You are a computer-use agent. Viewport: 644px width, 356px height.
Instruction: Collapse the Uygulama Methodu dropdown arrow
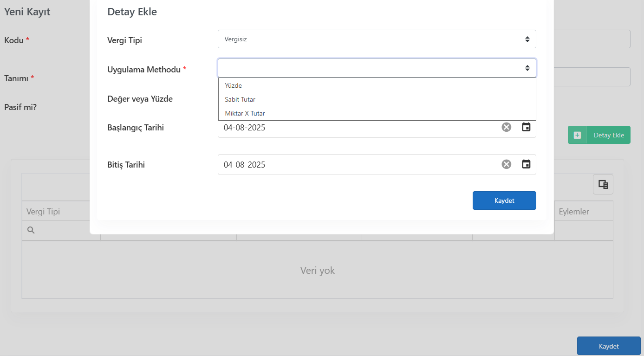[527, 68]
